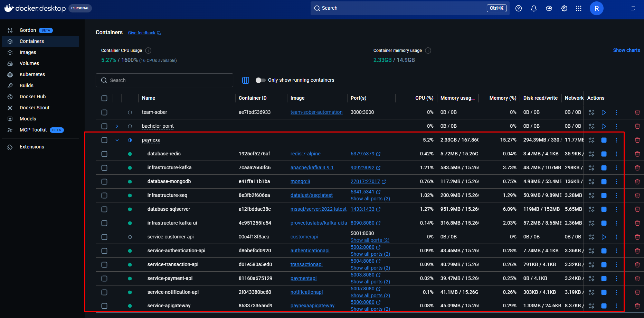Viewport: 644px width, 318px height.
Task: Toggle Only show running containers
Action: coord(260,80)
